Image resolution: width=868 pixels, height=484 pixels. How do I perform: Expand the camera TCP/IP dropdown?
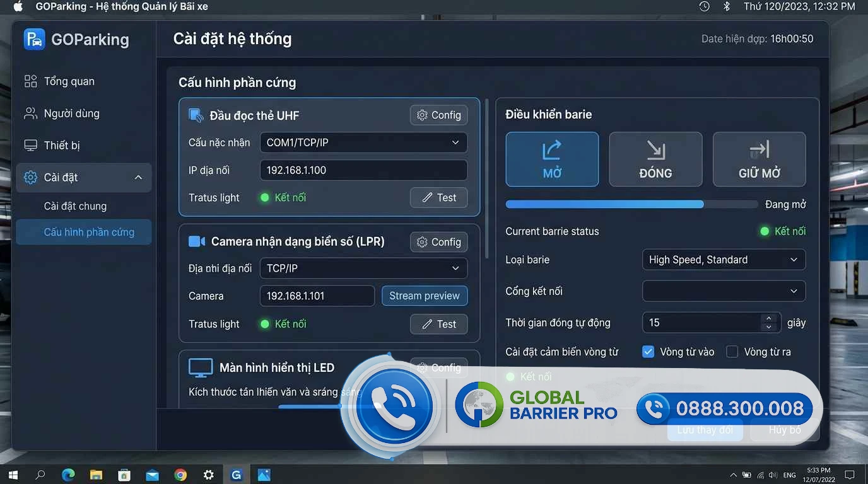point(363,268)
